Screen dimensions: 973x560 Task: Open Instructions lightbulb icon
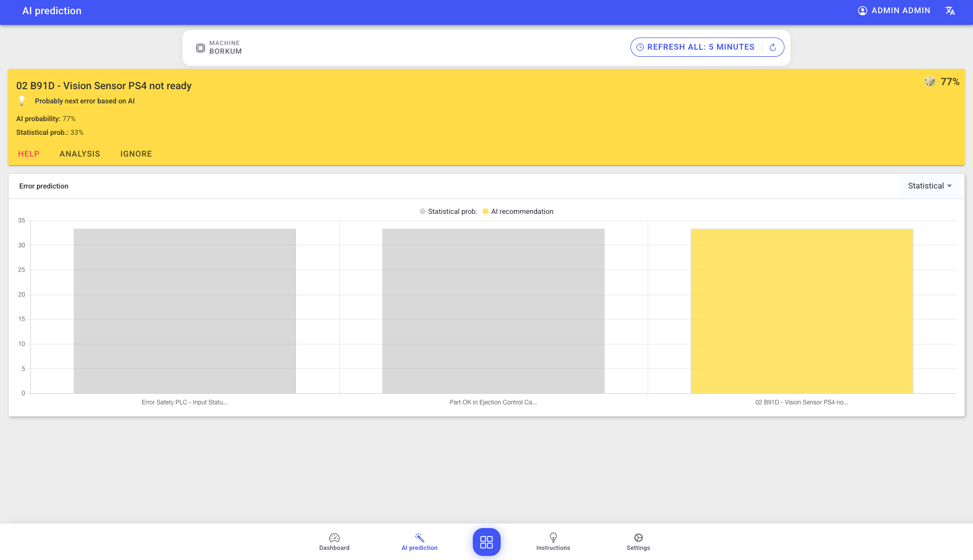click(553, 537)
